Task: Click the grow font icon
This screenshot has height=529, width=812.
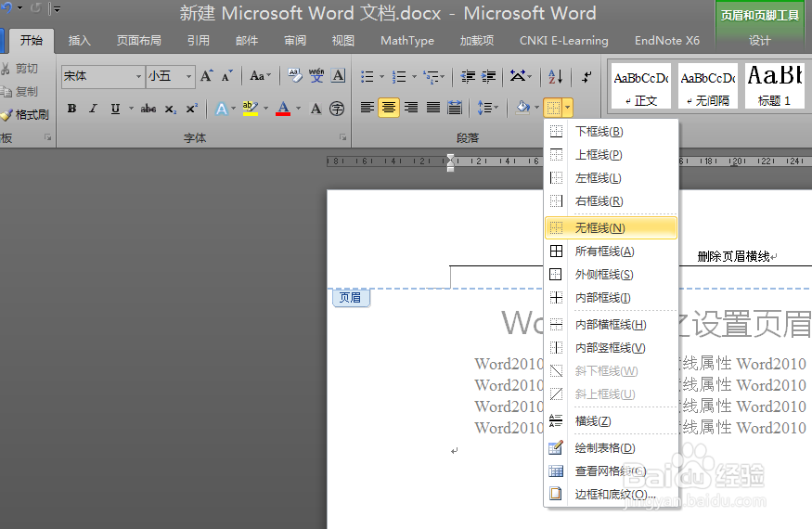Action: pyautogui.click(x=206, y=76)
